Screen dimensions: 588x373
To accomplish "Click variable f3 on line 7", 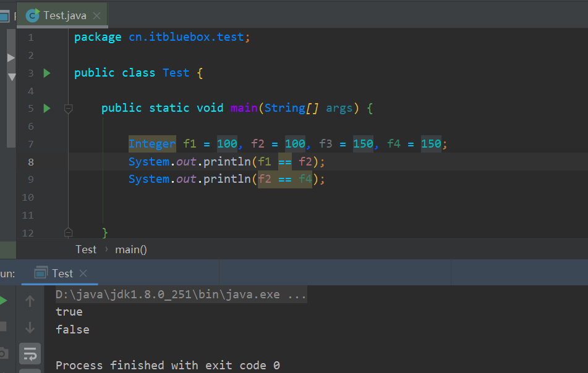I will [325, 144].
